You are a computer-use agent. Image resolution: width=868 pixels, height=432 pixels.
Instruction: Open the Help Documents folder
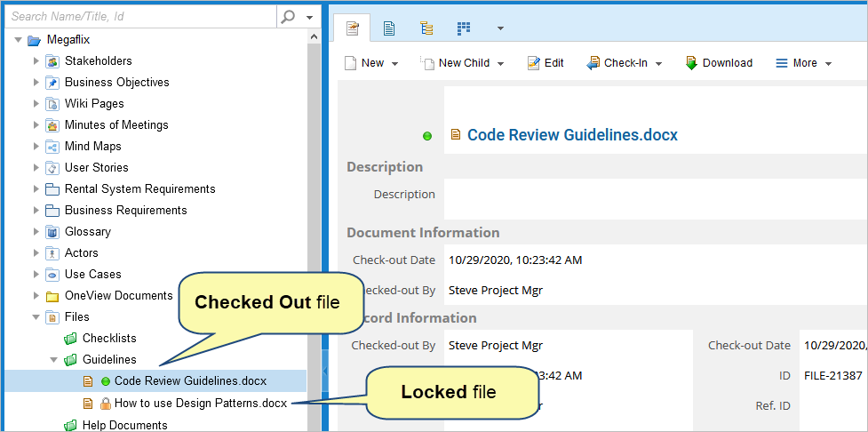[124, 426]
